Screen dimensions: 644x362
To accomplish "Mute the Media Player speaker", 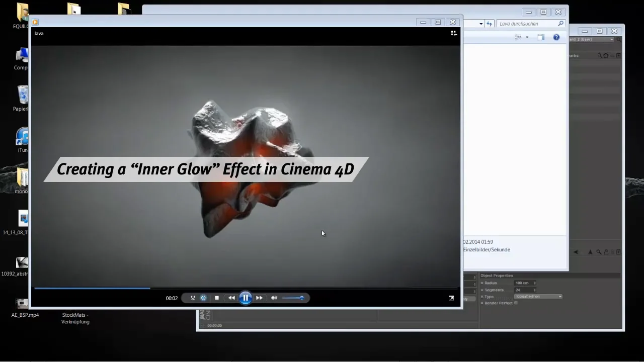I will (x=274, y=298).
